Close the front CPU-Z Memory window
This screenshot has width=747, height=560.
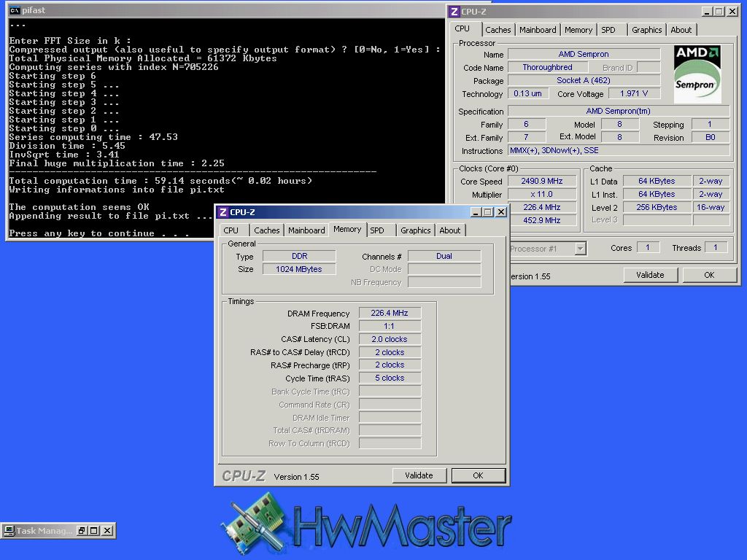coord(500,212)
